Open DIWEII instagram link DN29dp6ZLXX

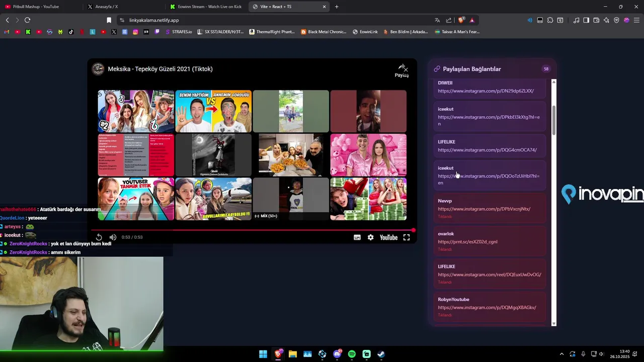(486, 91)
